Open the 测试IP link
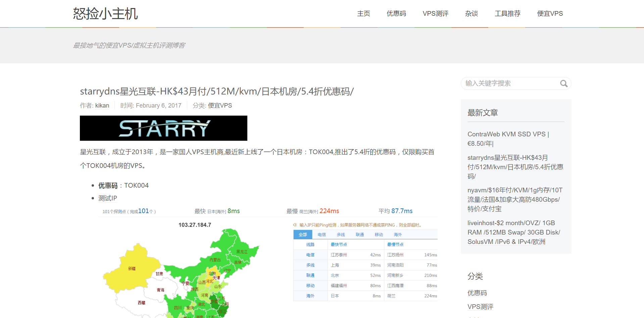 pyautogui.click(x=108, y=198)
